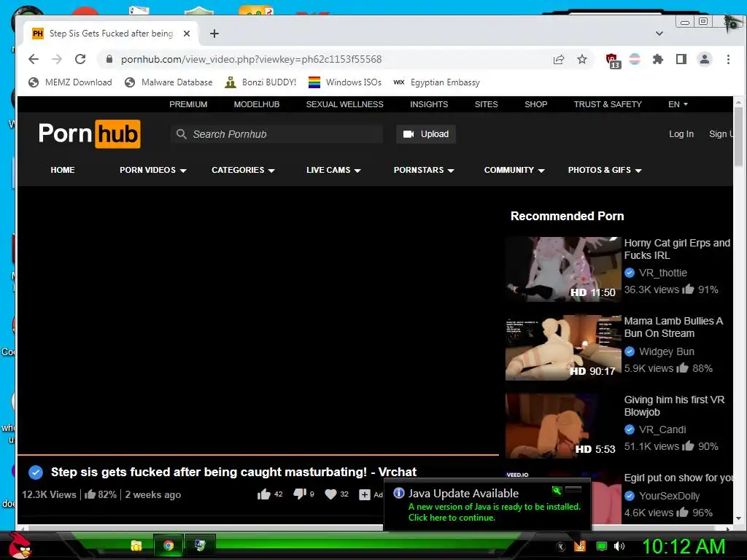Select SHOP in the top site bar
This screenshot has width=747, height=560.
point(535,104)
